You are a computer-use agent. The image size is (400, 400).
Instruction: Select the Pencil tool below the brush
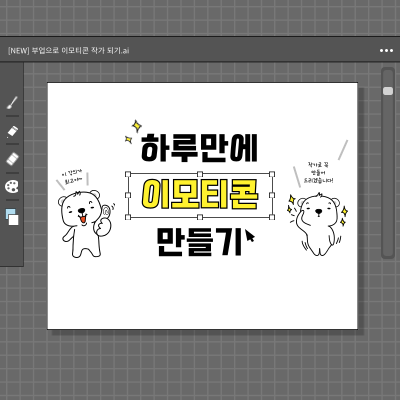tap(12, 131)
